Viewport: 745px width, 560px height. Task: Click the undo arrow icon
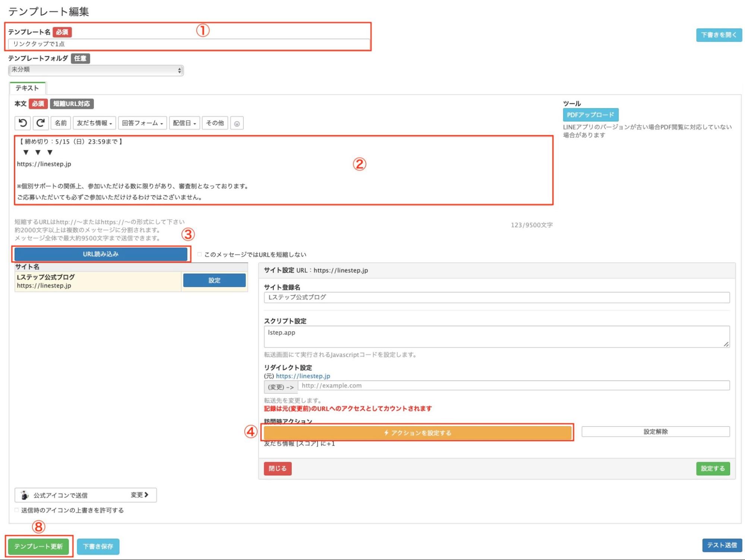click(23, 123)
